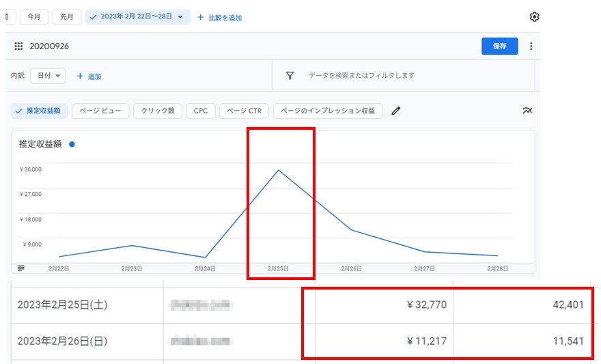601x364 pixels.
Task: Click the 2月22日 axis label
Action: pyautogui.click(x=59, y=268)
